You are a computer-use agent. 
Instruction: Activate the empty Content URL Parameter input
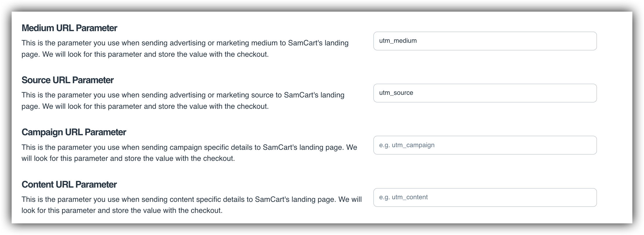tap(485, 197)
